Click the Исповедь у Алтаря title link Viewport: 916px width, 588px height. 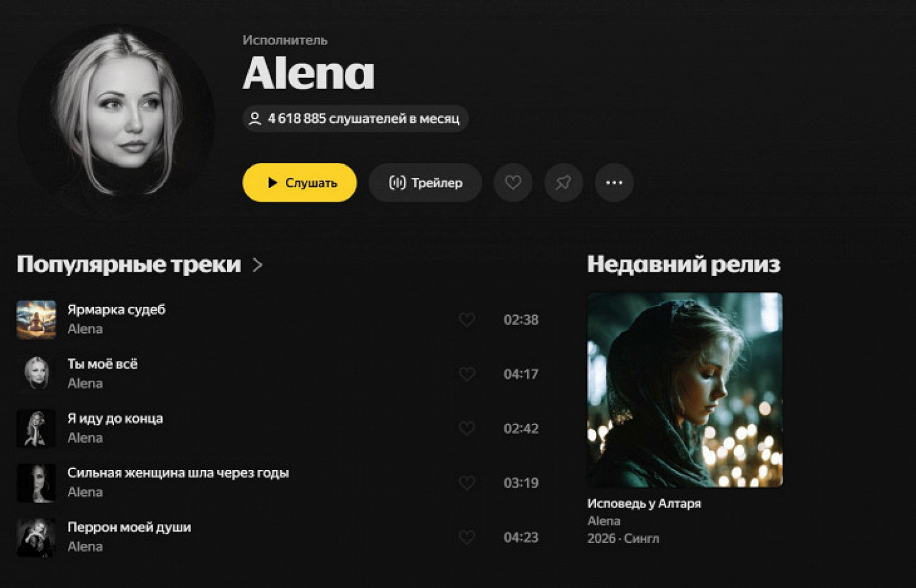coord(644,503)
